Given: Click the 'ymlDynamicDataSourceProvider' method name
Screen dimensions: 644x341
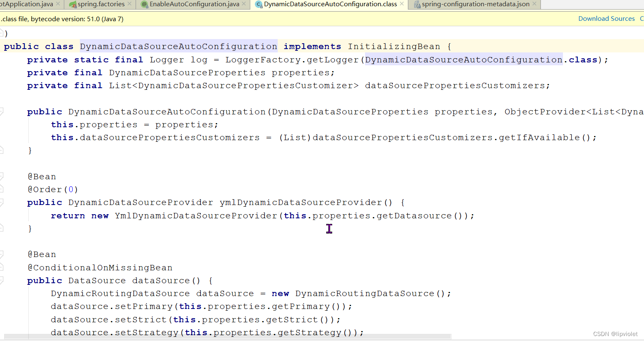Looking at the screenshot, I should coord(301,203).
